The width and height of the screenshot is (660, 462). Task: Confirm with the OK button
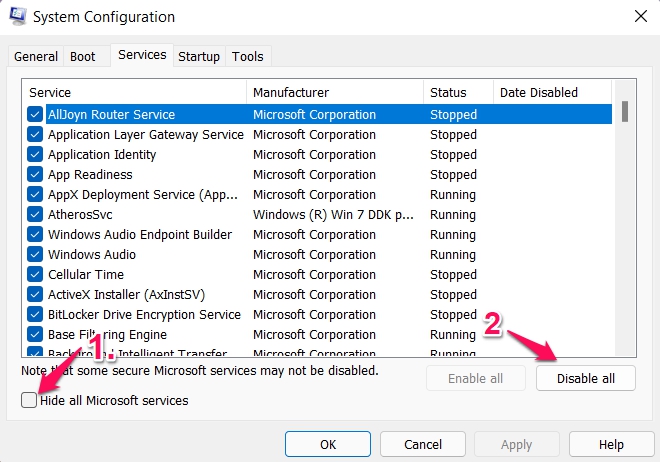click(328, 444)
